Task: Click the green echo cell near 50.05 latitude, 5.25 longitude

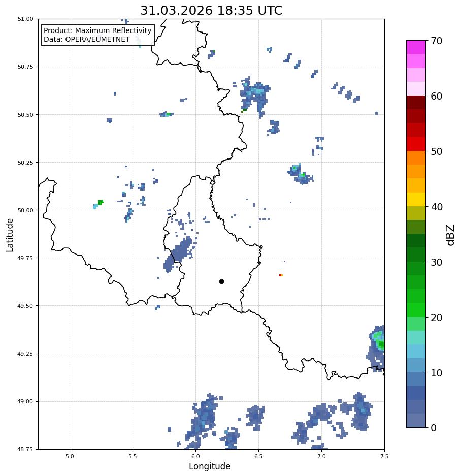Action: [101, 203]
